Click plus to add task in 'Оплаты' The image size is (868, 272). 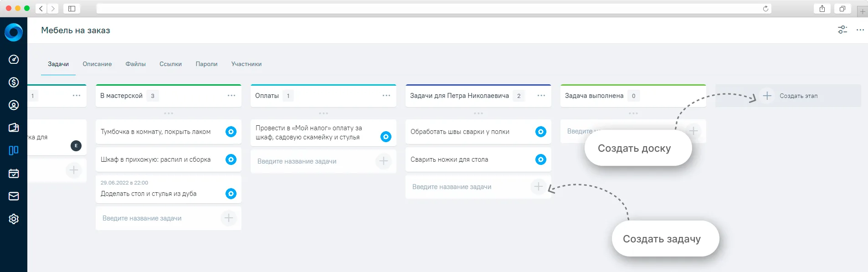384,161
